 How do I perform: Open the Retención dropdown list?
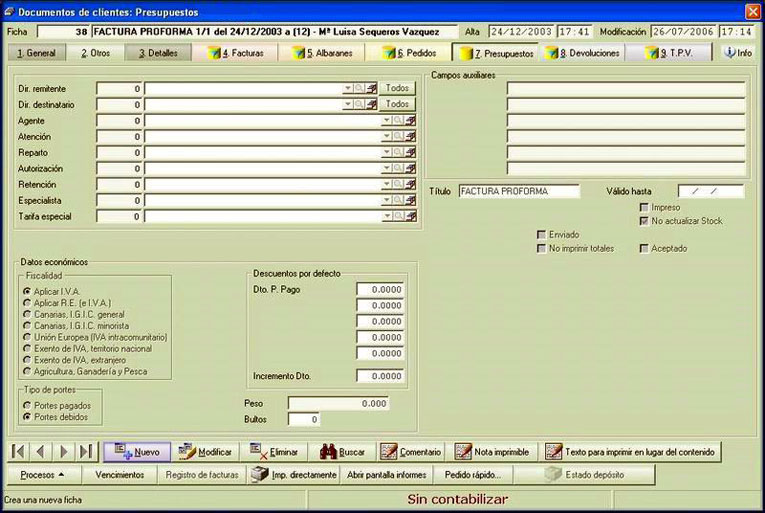[x=386, y=185]
